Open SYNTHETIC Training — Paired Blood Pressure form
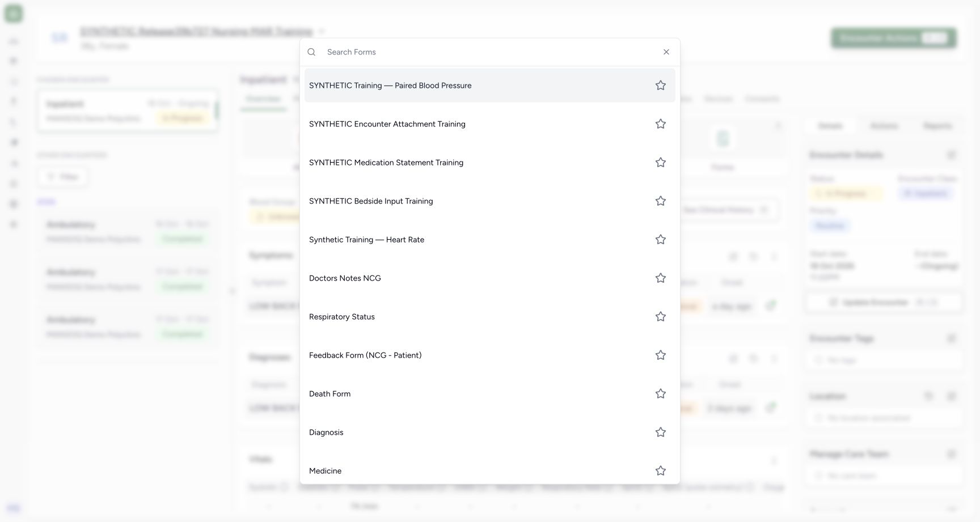This screenshot has width=980, height=522. pos(490,86)
